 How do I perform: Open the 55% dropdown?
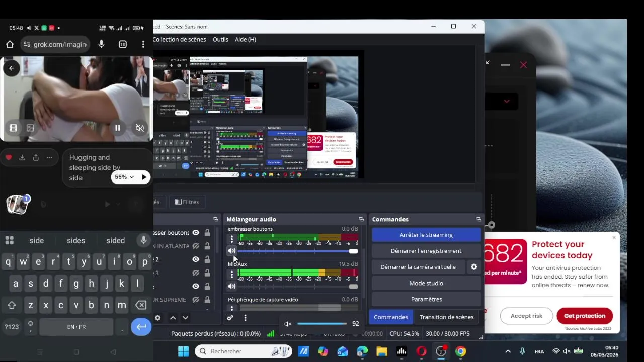click(124, 177)
